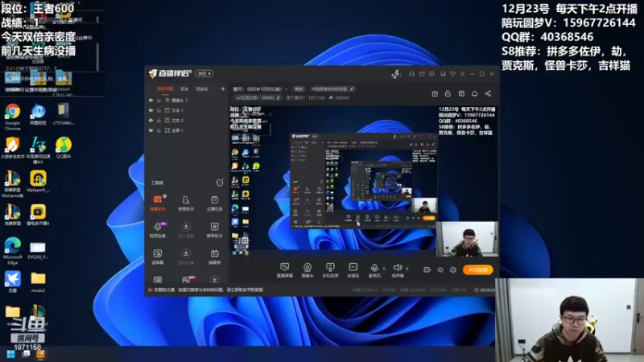This screenshot has width=644, height=362.
Task: Lock the 文本 2 source
Action: click(x=159, y=120)
